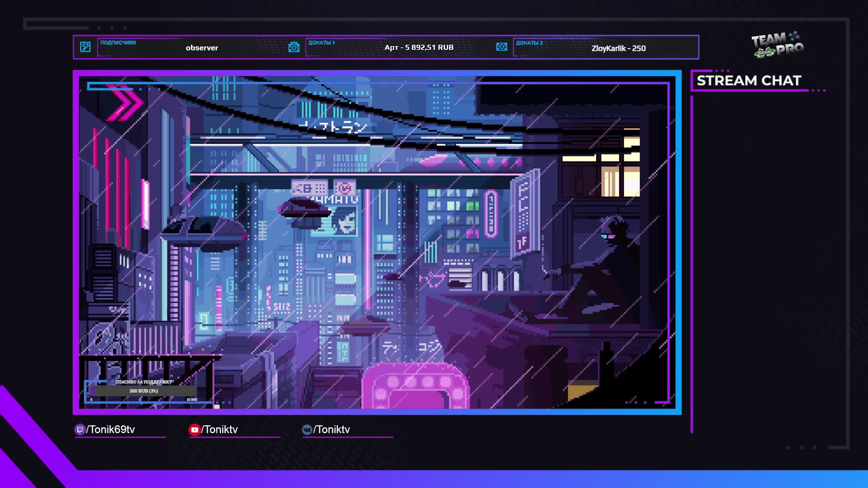868x488 pixels.
Task: Click the 300 RUB donation progress bar
Action: click(x=144, y=391)
